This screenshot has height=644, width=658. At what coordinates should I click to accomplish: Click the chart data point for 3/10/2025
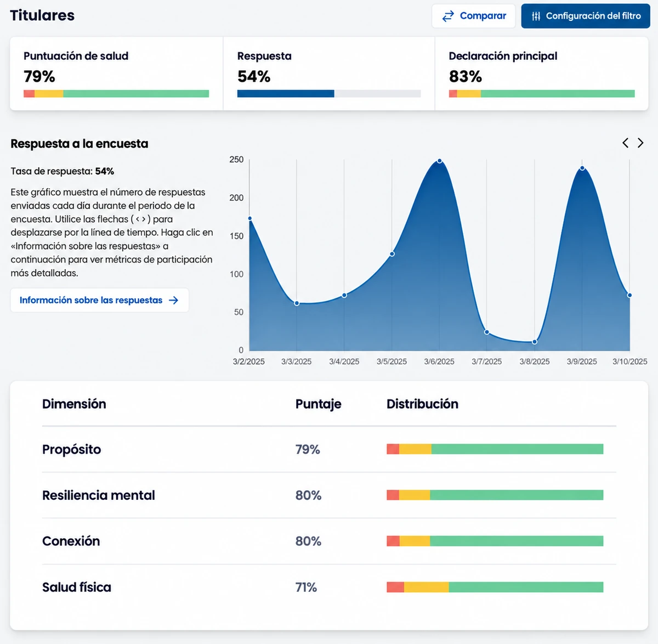coord(629,295)
